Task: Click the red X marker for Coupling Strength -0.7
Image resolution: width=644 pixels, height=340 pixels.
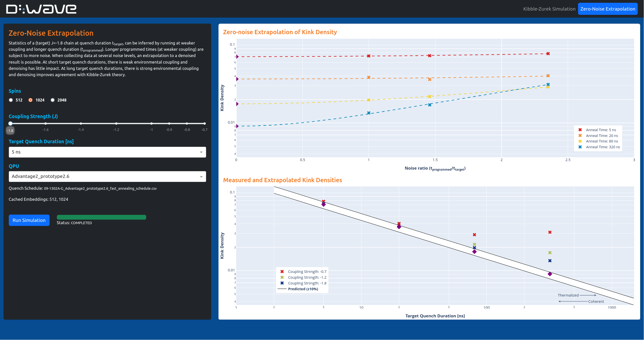Action: tap(282, 271)
